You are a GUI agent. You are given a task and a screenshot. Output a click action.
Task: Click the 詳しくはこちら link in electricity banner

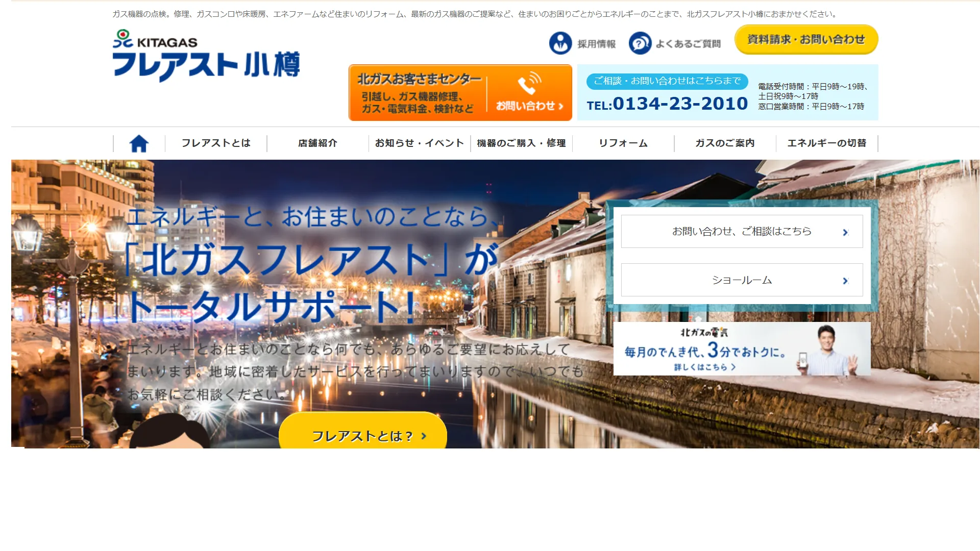pos(704,367)
